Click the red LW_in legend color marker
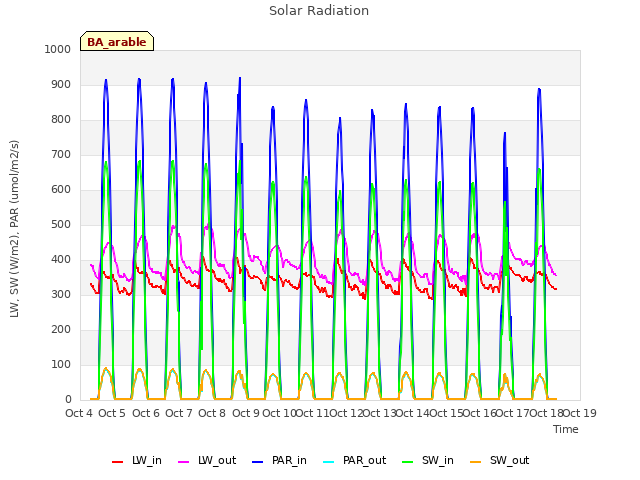 click(x=118, y=462)
